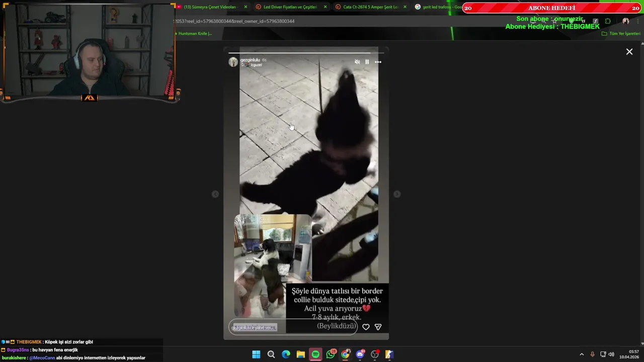
Task: Open the clock and date 05:57
Action: pyautogui.click(x=629, y=354)
